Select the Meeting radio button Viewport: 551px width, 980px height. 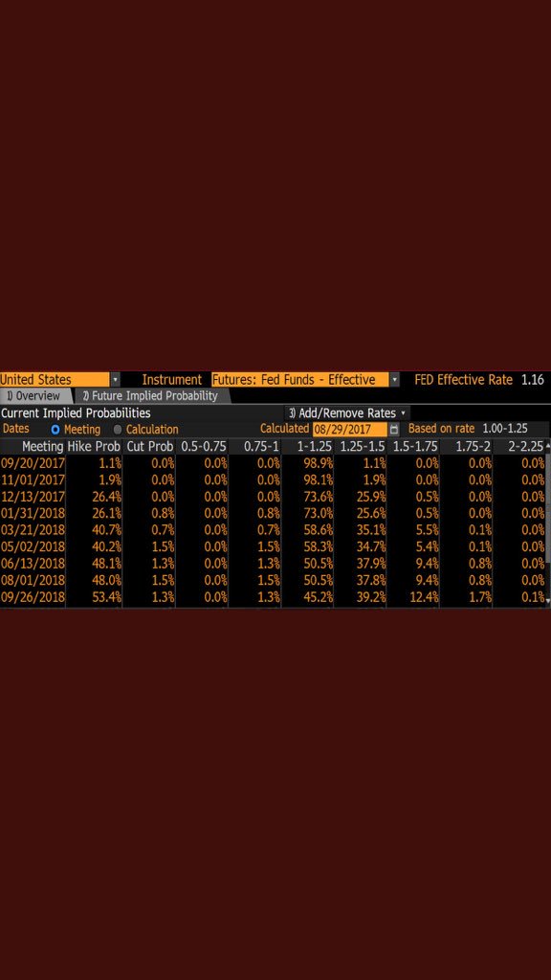[55, 430]
